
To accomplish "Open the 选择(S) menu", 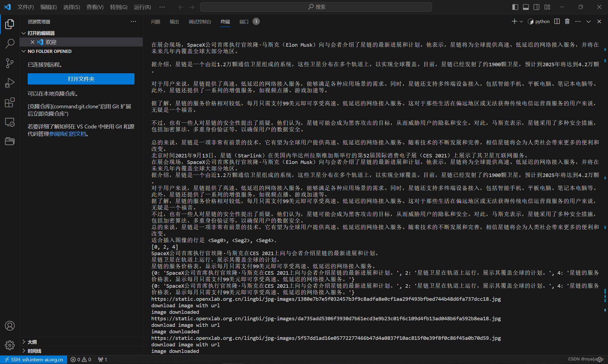I will pos(72,7).
